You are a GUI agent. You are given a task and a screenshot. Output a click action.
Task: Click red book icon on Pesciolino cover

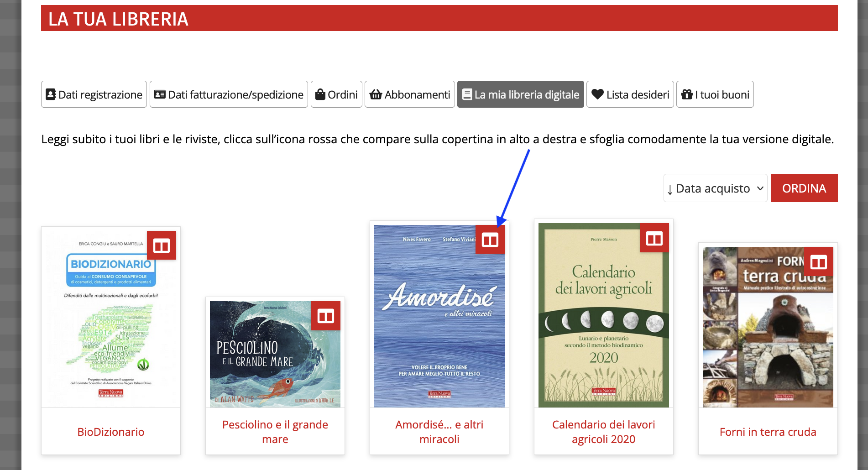pyautogui.click(x=325, y=316)
